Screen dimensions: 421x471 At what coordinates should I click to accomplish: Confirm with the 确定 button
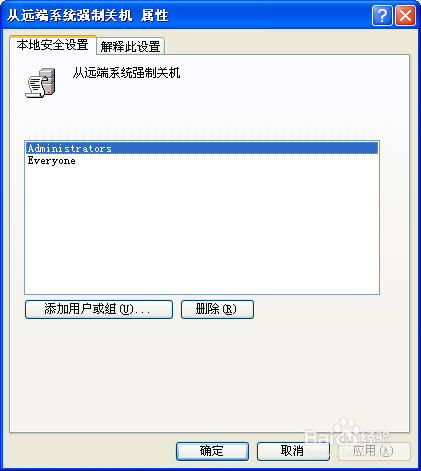coord(212,451)
